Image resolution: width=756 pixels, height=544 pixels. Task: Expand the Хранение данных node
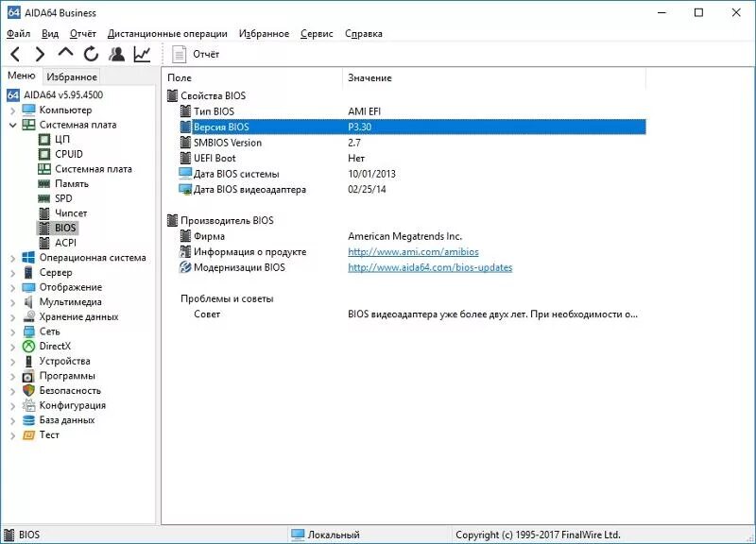tap(12, 317)
